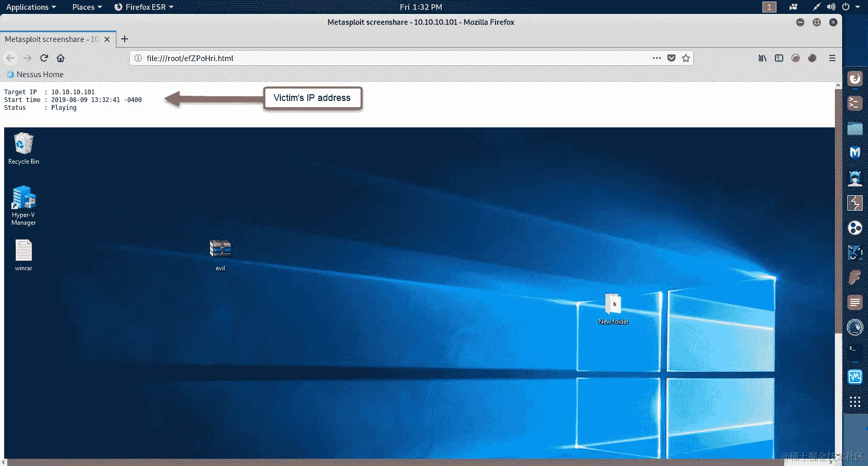Click Hyper-V Manager icon in screenshare

coord(24,206)
